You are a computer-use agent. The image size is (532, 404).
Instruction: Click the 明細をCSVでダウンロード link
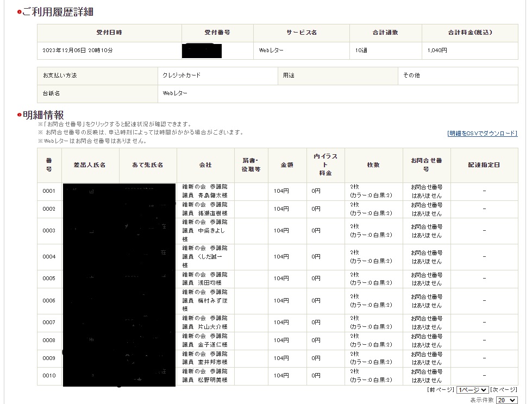click(x=482, y=134)
